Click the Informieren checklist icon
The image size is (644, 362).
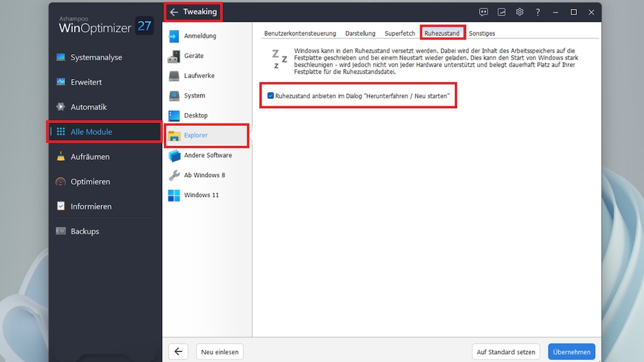tap(61, 206)
